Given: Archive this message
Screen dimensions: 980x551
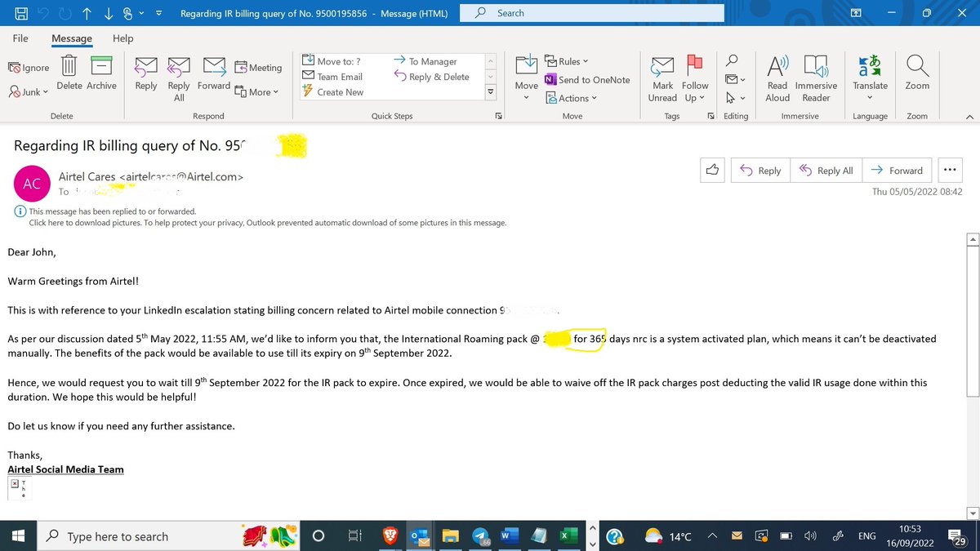Looking at the screenshot, I should (101, 72).
